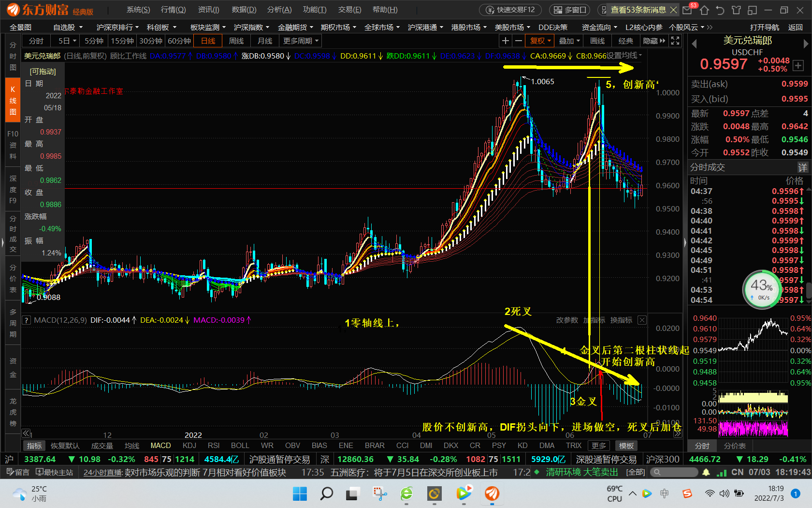Click the zoom-in plus icon above chart

click(x=505, y=41)
